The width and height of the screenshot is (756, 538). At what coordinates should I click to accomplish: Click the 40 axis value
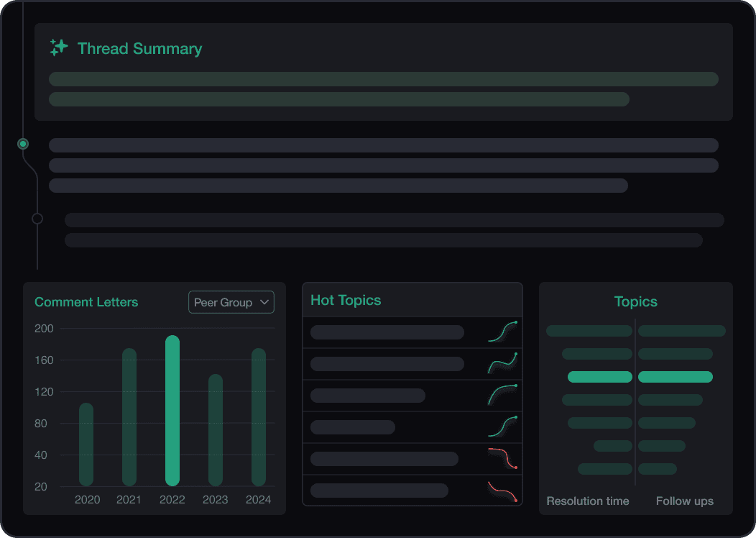pyautogui.click(x=41, y=455)
